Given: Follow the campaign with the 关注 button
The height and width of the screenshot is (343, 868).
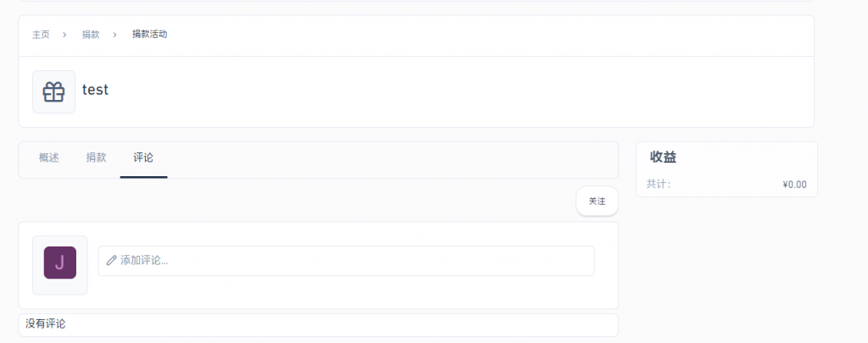Looking at the screenshot, I should pyautogui.click(x=597, y=202).
